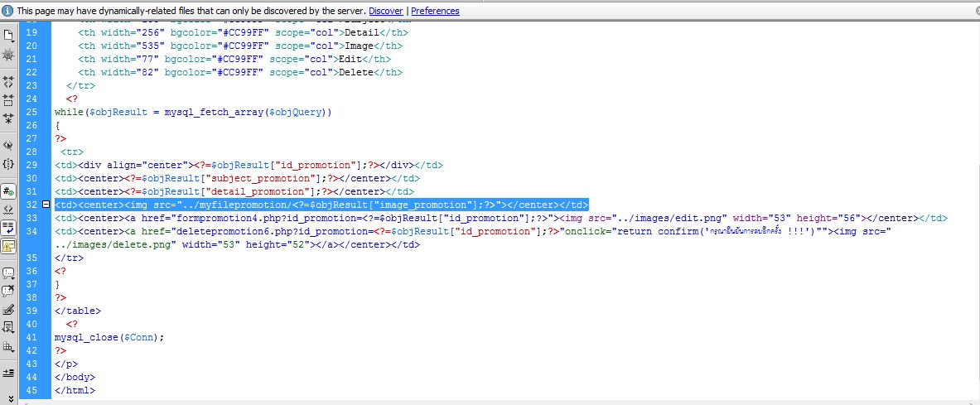The image size is (980, 405).
Task: Click the Detail table header line
Action: pyautogui.click(x=243, y=32)
